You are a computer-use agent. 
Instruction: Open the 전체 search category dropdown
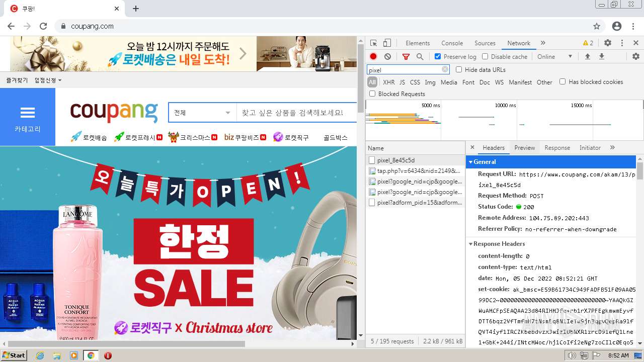(202, 113)
